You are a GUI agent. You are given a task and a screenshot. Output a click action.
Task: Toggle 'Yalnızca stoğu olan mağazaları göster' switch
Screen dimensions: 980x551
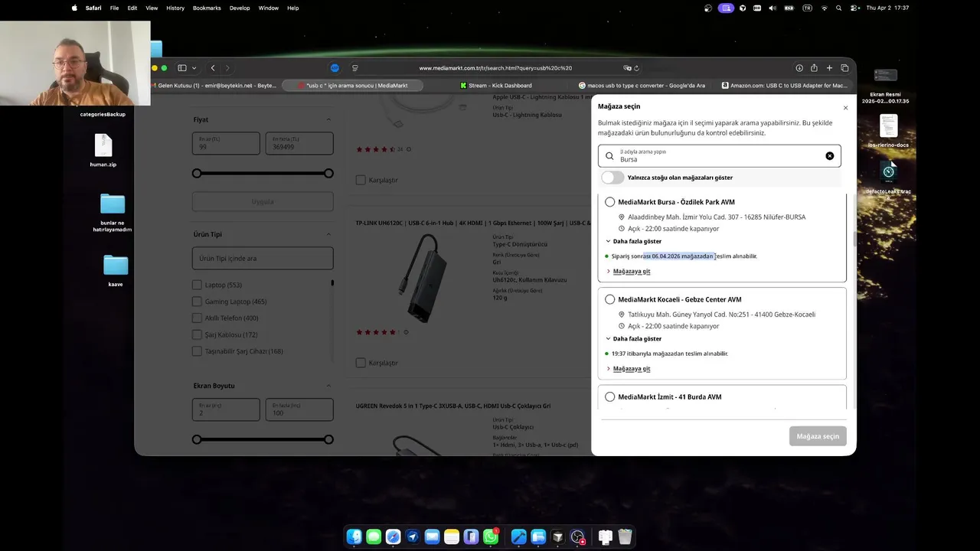tap(612, 178)
